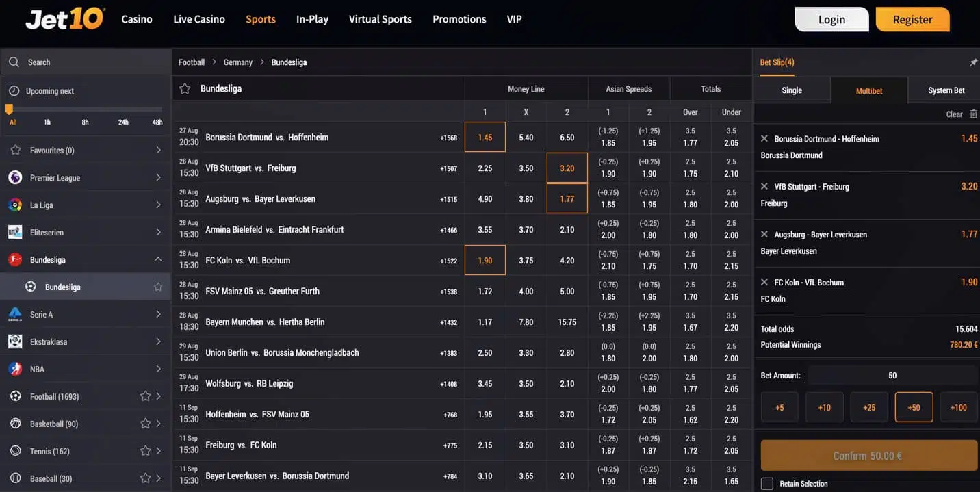Remove Borussia Dortmund - Hoffenheim from bet slip
The image size is (980, 492).
[764, 138]
